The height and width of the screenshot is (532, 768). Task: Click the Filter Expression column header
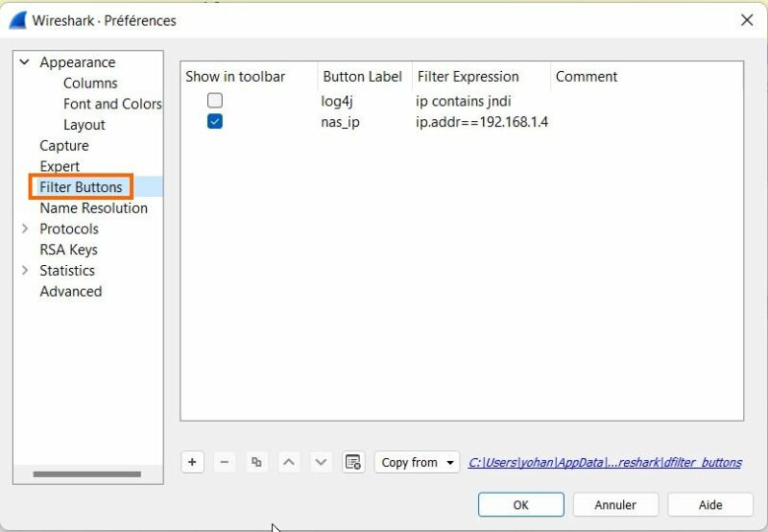pos(482,77)
